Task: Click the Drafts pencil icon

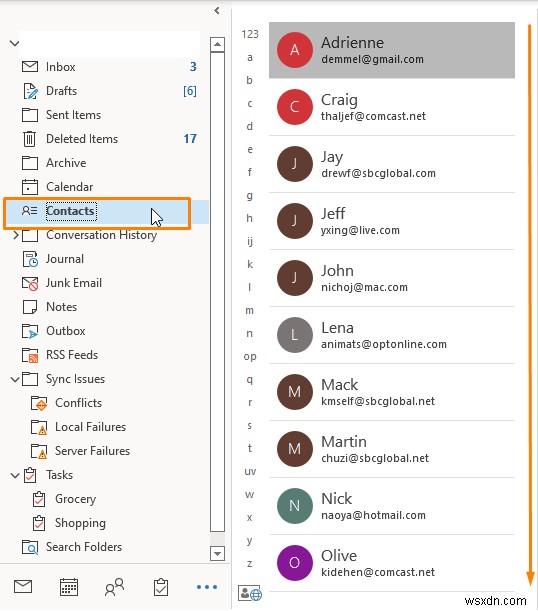Action: pos(30,91)
